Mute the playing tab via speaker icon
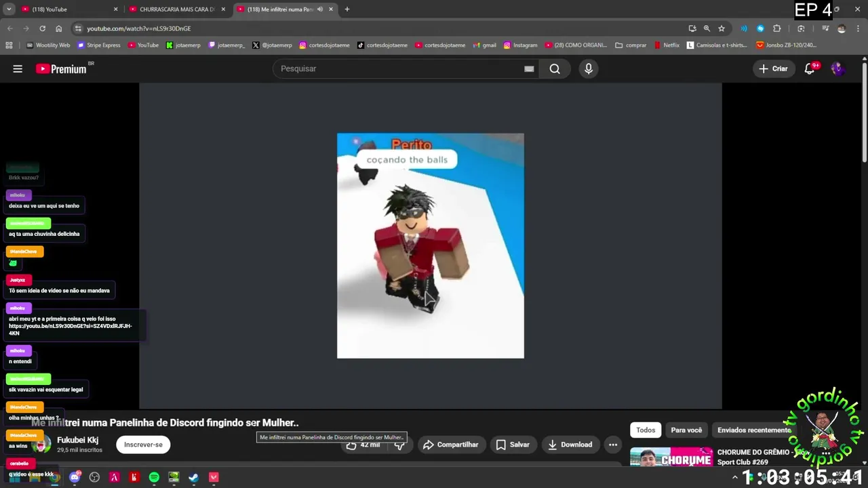The image size is (868, 488). 319,9
